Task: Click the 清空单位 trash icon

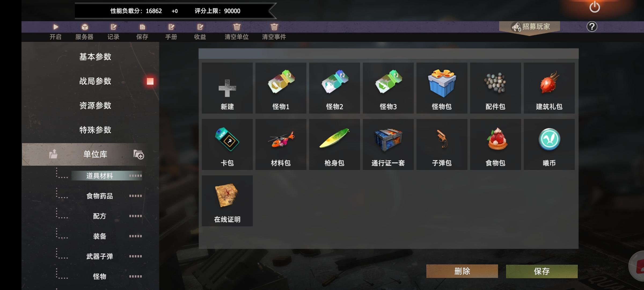Action: coord(237,27)
